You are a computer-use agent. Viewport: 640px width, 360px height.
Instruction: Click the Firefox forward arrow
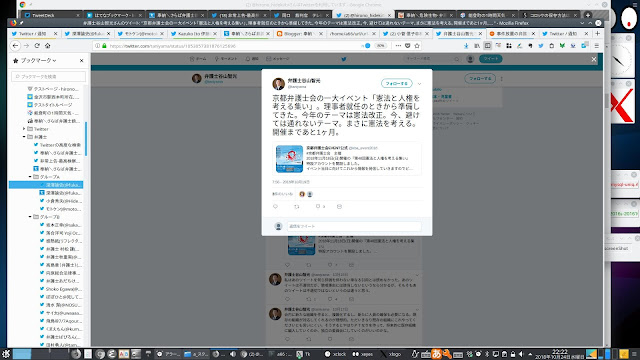(x=27, y=46)
